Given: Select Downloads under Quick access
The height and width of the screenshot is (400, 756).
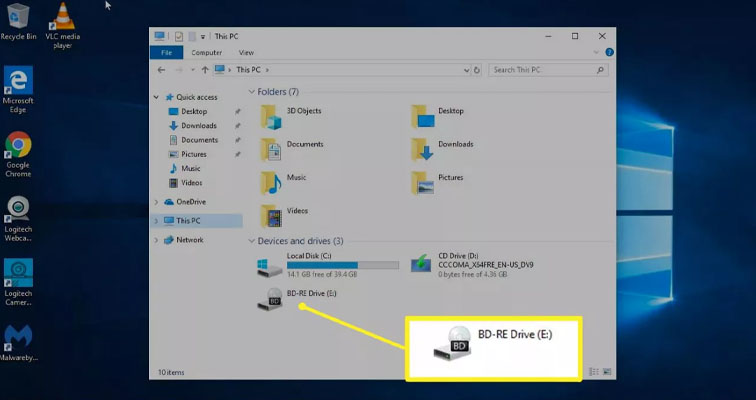Looking at the screenshot, I should [199, 126].
